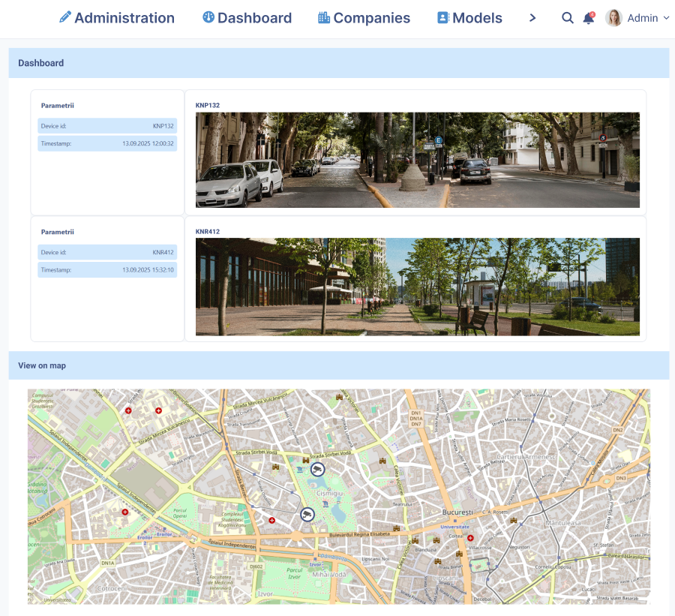Click the pencil icon beside Administration

click(x=65, y=17)
